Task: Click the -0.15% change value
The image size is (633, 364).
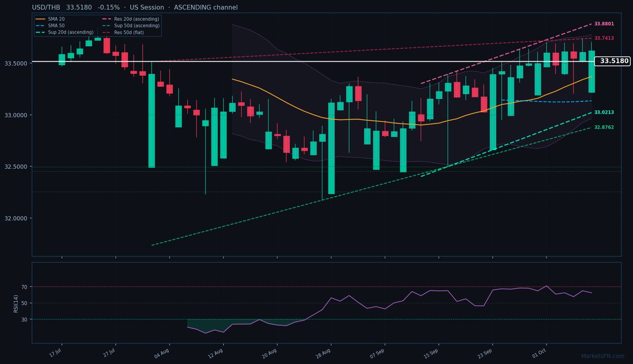Action: pos(109,7)
